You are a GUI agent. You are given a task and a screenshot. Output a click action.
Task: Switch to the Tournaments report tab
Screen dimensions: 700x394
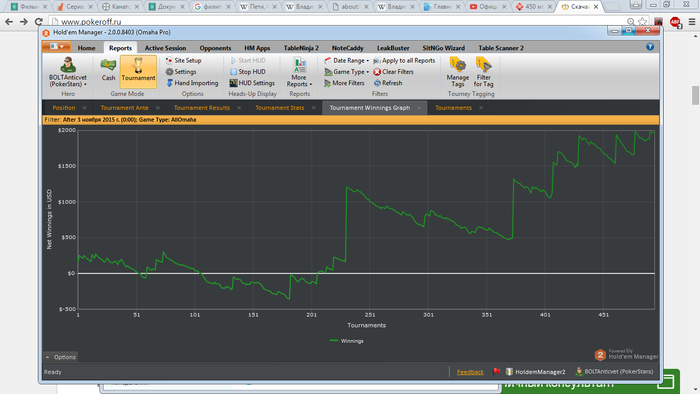click(453, 108)
